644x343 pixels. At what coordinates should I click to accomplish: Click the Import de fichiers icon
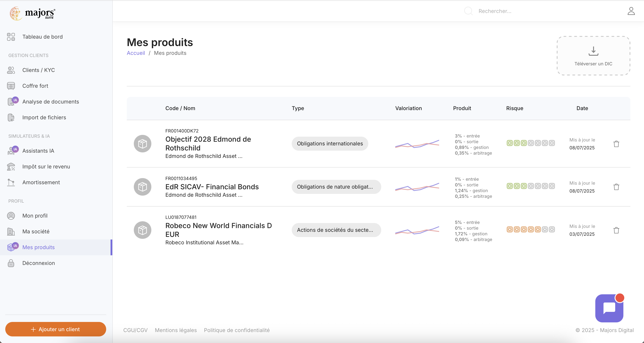(x=11, y=118)
